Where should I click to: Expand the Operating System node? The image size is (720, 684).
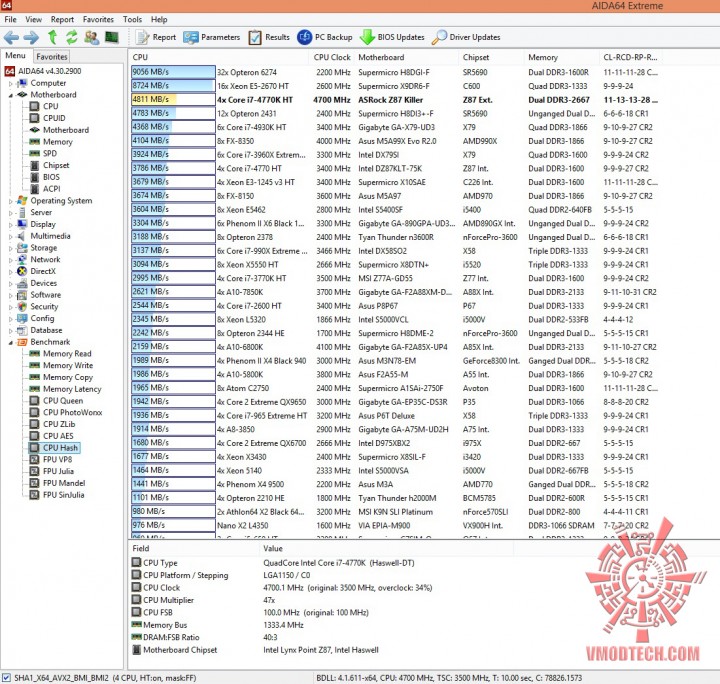[11, 201]
